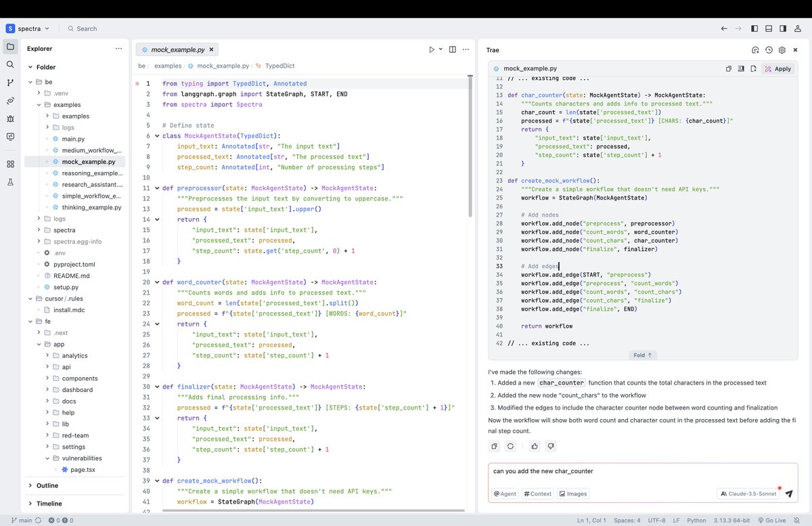Click the Explorer more actions ellipsis
Viewport: 812px width, 526px height.
[x=118, y=49]
